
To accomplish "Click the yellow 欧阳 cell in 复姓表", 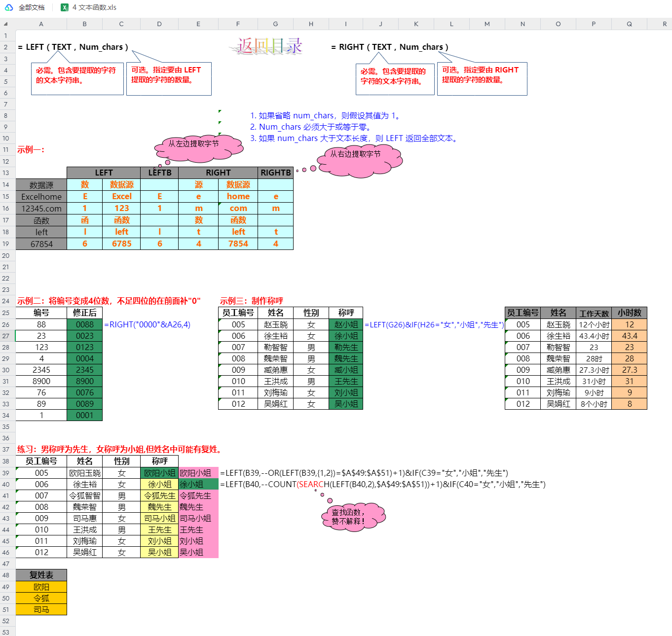I will click(x=41, y=587).
